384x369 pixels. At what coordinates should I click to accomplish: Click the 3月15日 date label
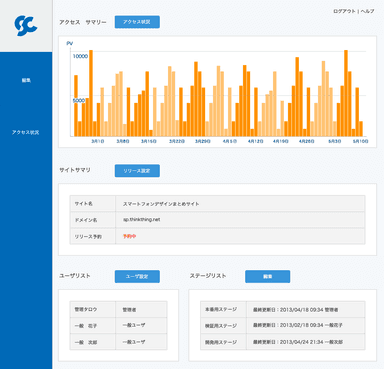click(x=149, y=141)
